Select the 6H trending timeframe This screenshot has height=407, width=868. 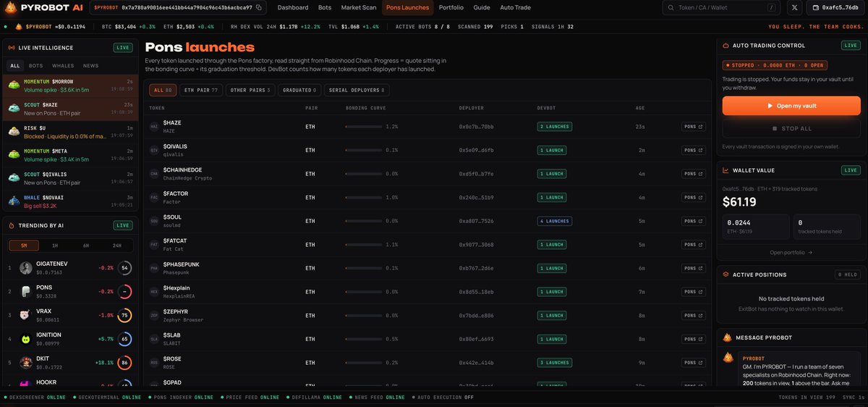pyautogui.click(x=86, y=246)
